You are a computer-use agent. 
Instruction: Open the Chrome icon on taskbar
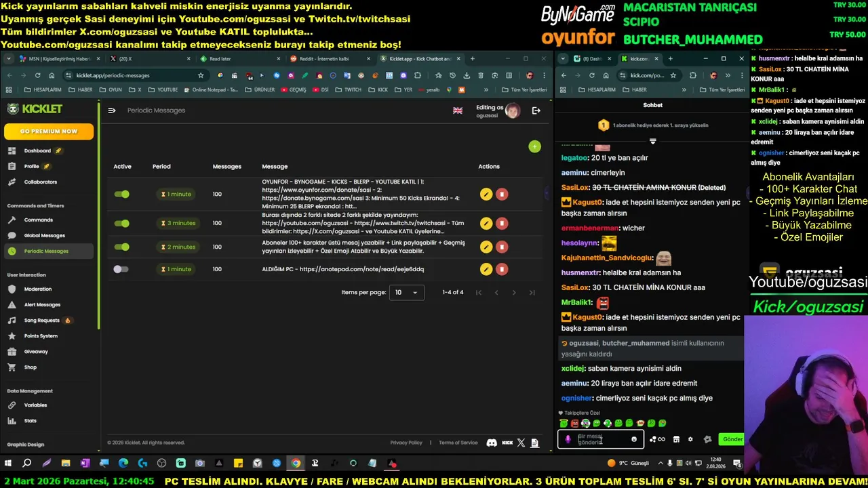pos(296,464)
